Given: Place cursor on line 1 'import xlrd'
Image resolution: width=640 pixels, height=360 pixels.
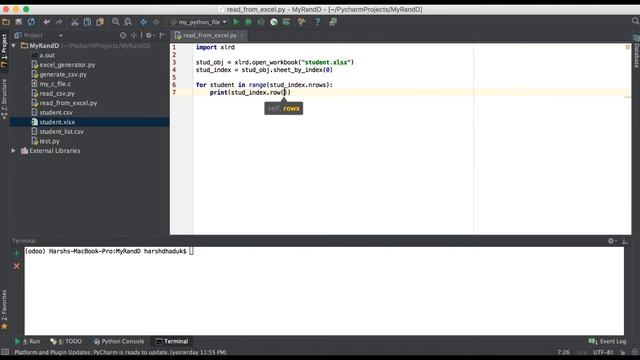Looking at the screenshot, I should tap(215, 47).
